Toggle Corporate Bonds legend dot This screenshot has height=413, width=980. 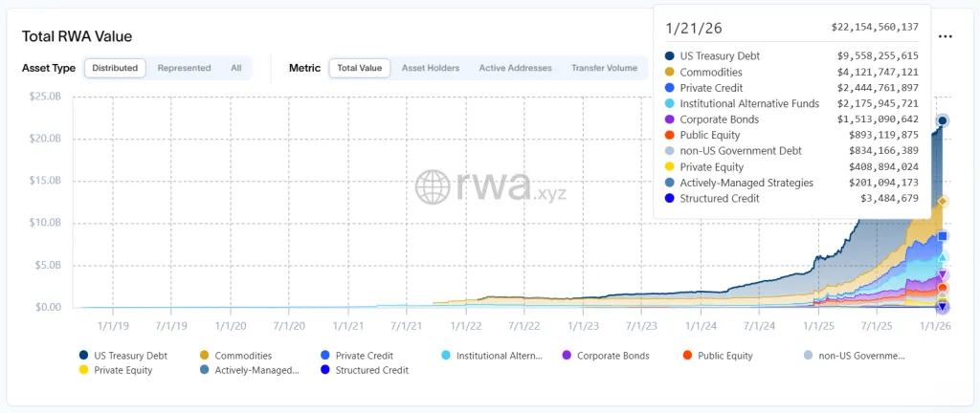(567, 356)
